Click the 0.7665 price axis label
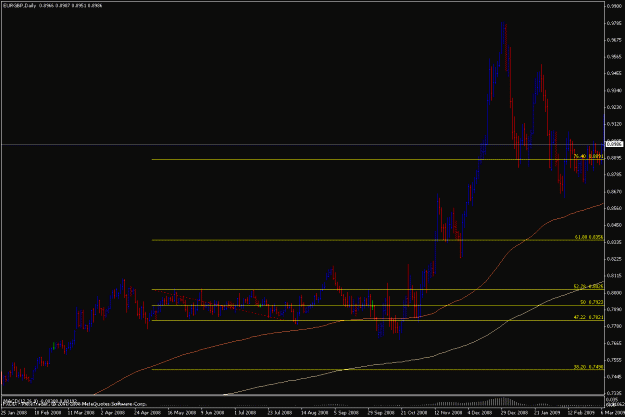The height and width of the screenshot is (417, 625). 614,343
